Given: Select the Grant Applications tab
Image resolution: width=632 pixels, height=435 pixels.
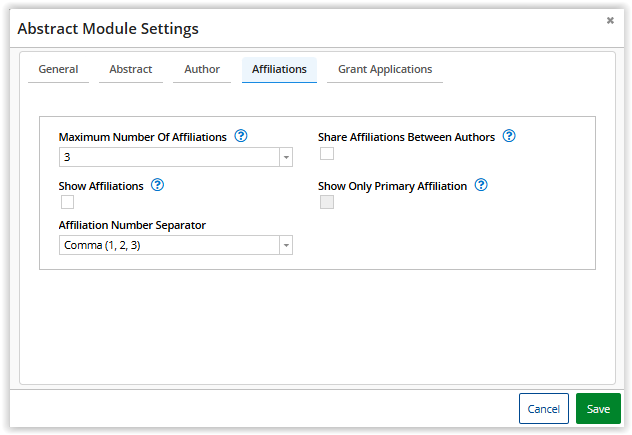Looking at the screenshot, I should 385,70.
